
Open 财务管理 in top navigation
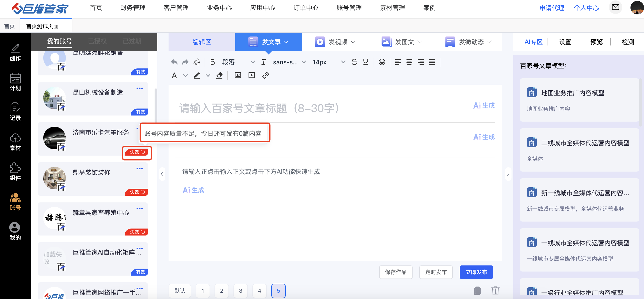point(133,8)
